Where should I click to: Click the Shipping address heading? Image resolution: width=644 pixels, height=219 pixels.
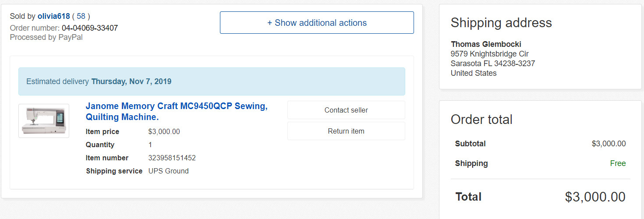click(501, 23)
